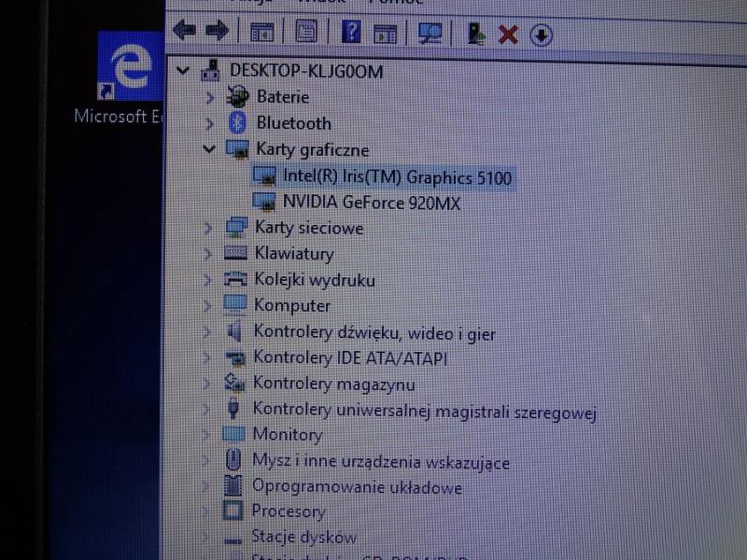747x560 pixels.
Task: Scan for hardware changes monitor icon
Action: coord(430,34)
